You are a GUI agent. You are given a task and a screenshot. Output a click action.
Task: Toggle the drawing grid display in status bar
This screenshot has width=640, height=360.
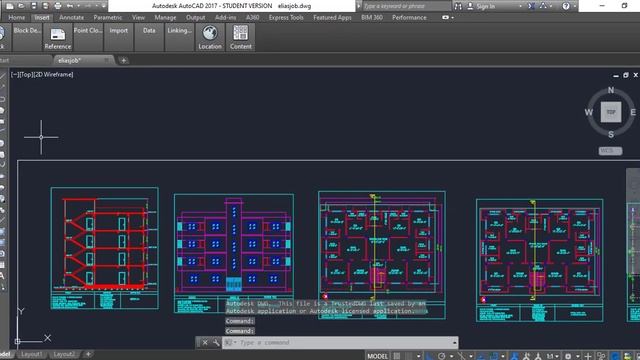[396, 356]
